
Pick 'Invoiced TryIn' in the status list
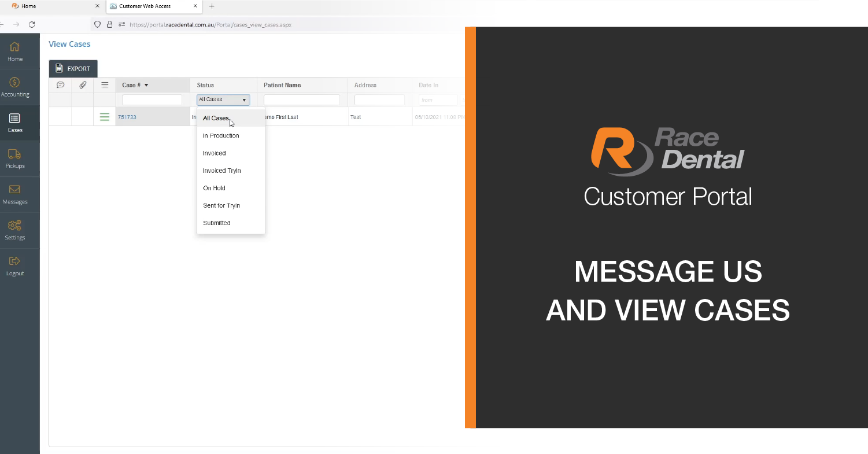coord(221,171)
